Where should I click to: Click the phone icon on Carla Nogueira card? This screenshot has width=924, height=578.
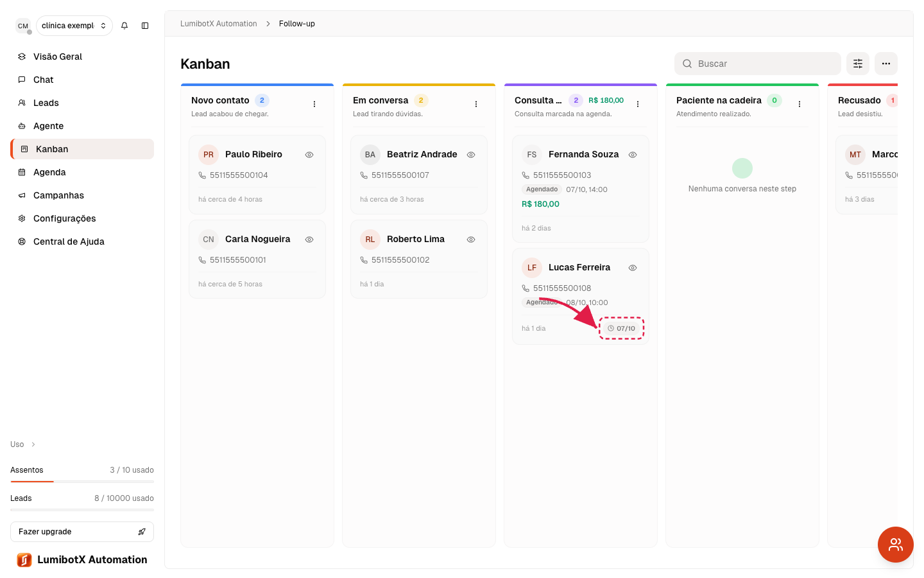click(202, 260)
